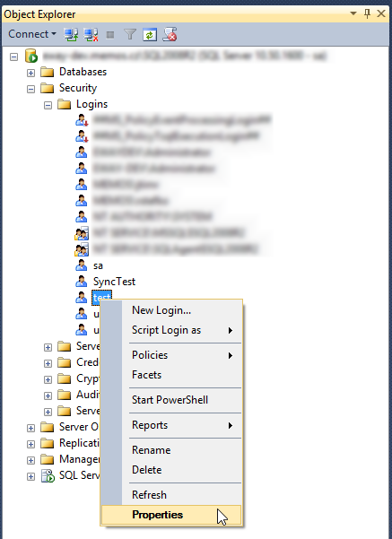Select the SQL Server Agent icon

click(x=48, y=475)
